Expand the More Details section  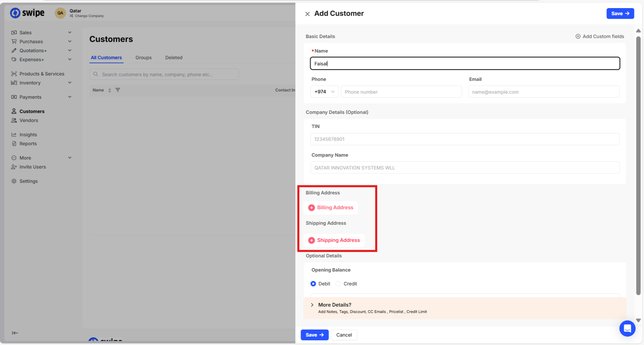pos(312,305)
